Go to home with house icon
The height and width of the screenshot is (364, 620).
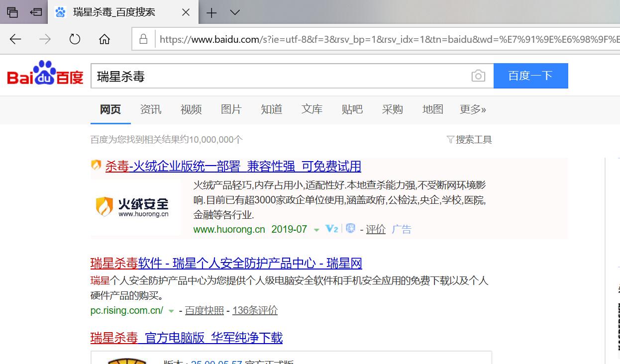pos(104,39)
